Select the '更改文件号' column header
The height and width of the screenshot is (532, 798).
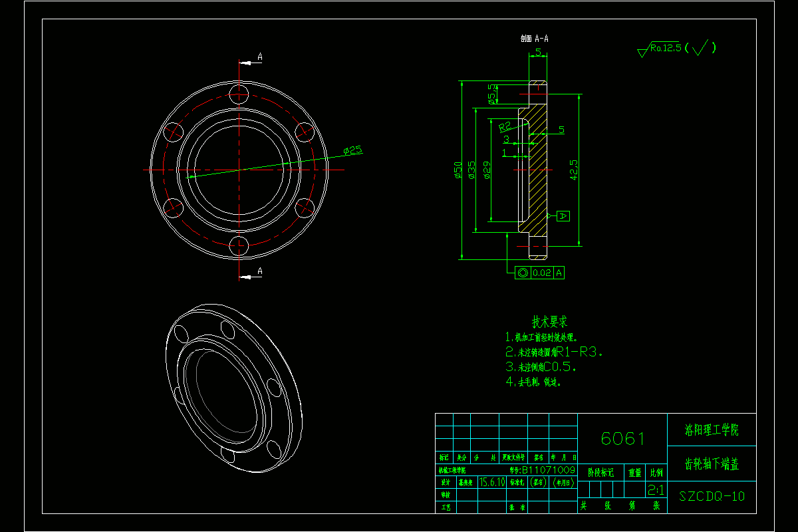coord(513,458)
